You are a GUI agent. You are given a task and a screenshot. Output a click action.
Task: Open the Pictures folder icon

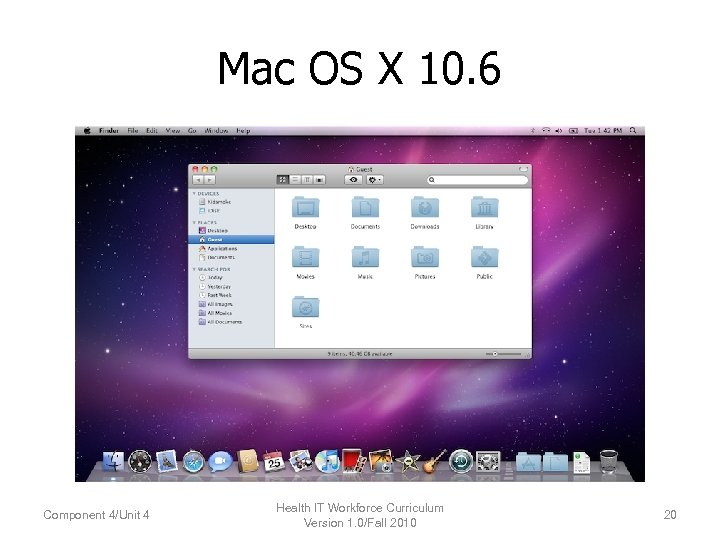[425, 257]
